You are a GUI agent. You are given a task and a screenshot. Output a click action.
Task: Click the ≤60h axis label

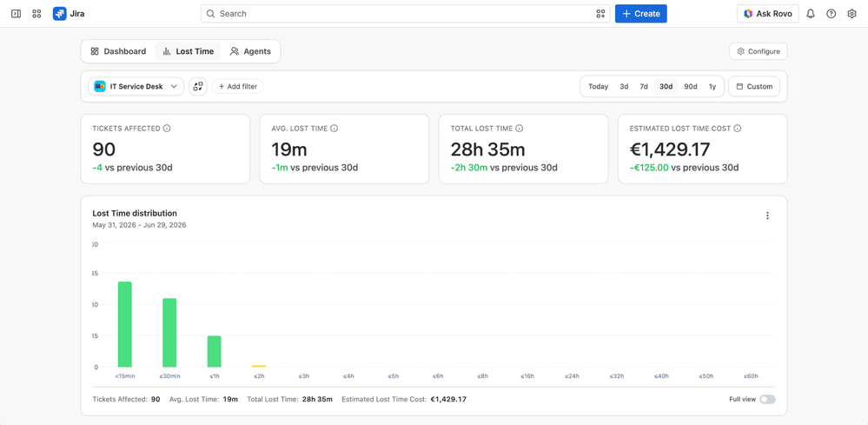tap(751, 376)
